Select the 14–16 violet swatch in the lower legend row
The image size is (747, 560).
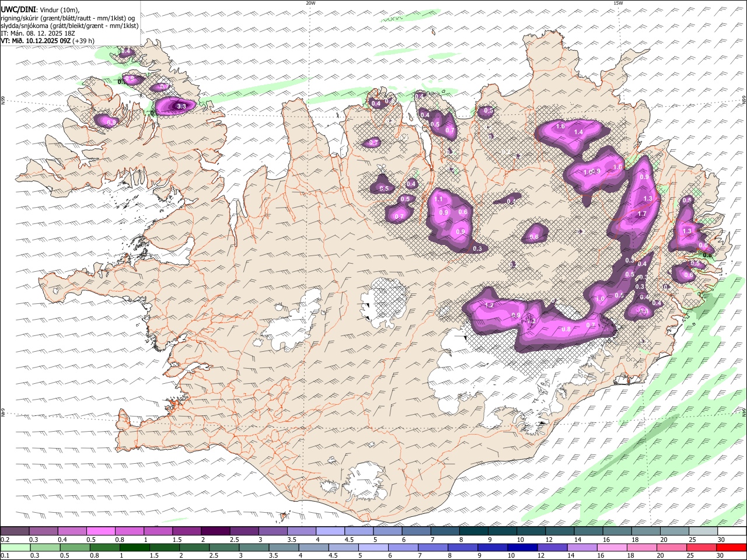(582, 548)
